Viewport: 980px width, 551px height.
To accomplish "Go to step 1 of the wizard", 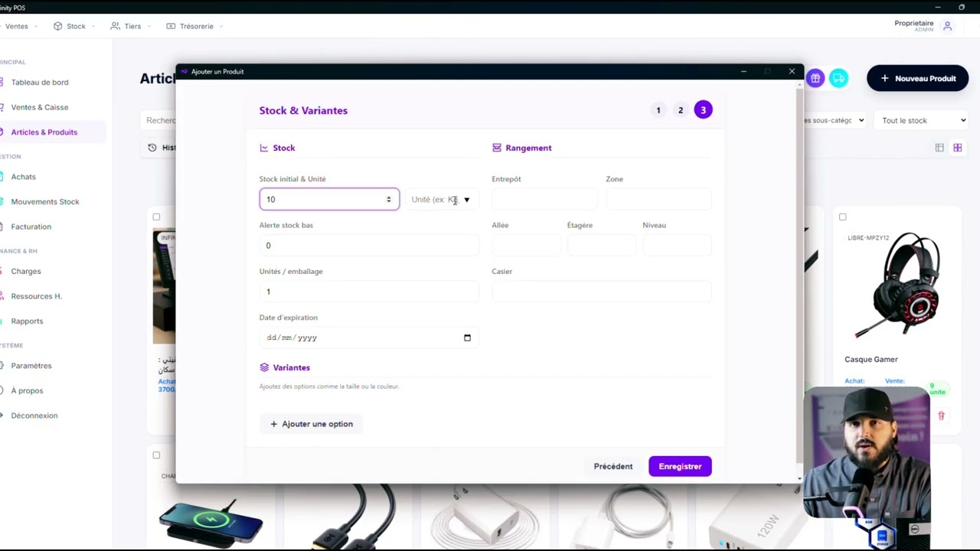I will point(658,110).
